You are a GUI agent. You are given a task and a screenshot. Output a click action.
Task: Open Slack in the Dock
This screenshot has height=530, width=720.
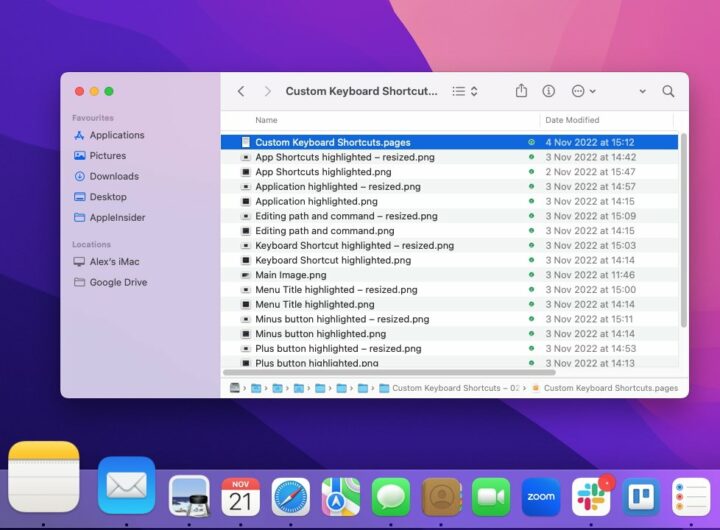pyautogui.click(x=591, y=496)
